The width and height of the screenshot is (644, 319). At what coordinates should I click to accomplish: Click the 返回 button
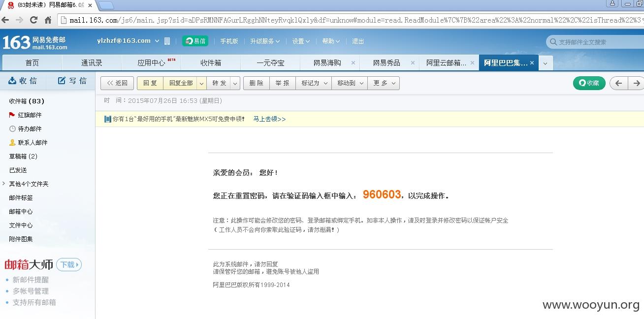[117, 83]
